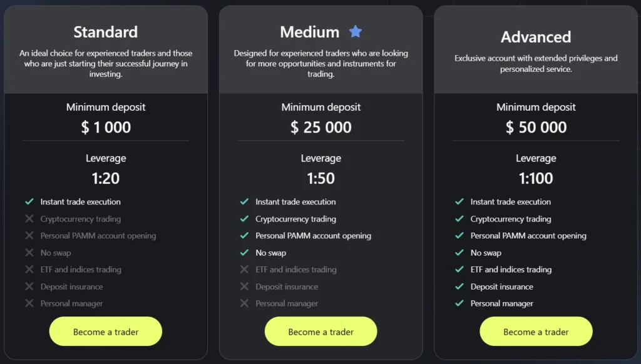
Task: Click checkmark beside Advanced Deposit insurance
Action: [x=459, y=286]
